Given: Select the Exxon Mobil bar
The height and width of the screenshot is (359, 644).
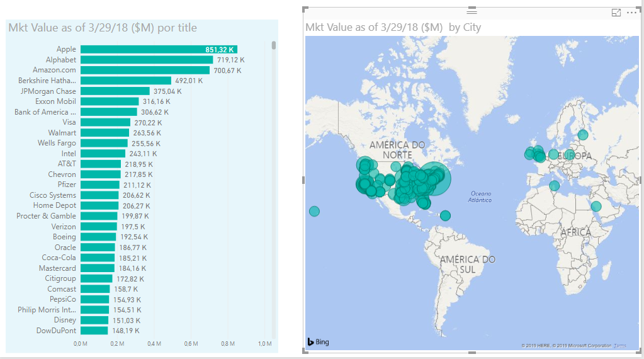Looking at the screenshot, I should click(110, 101).
